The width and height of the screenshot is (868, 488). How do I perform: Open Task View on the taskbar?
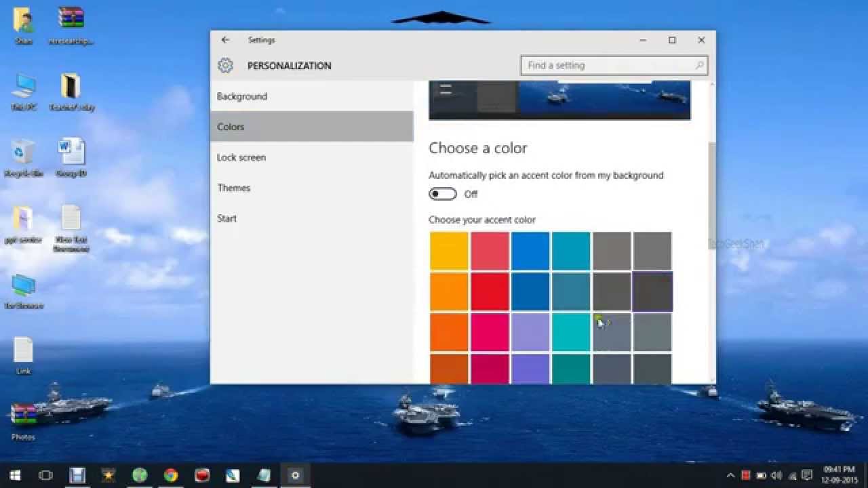(x=45, y=475)
